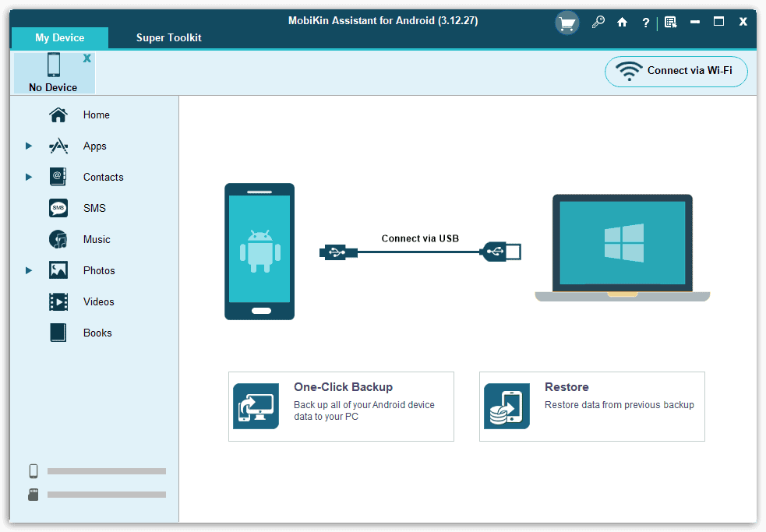Open help via the question mark icon
The width and height of the screenshot is (766, 532).
pyautogui.click(x=646, y=23)
